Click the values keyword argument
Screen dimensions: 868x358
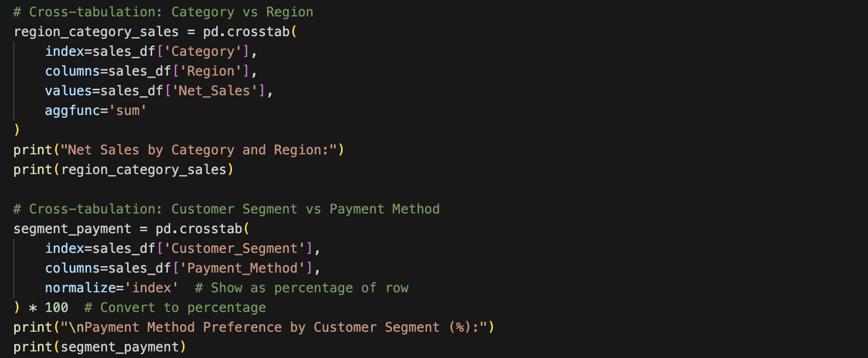68,91
